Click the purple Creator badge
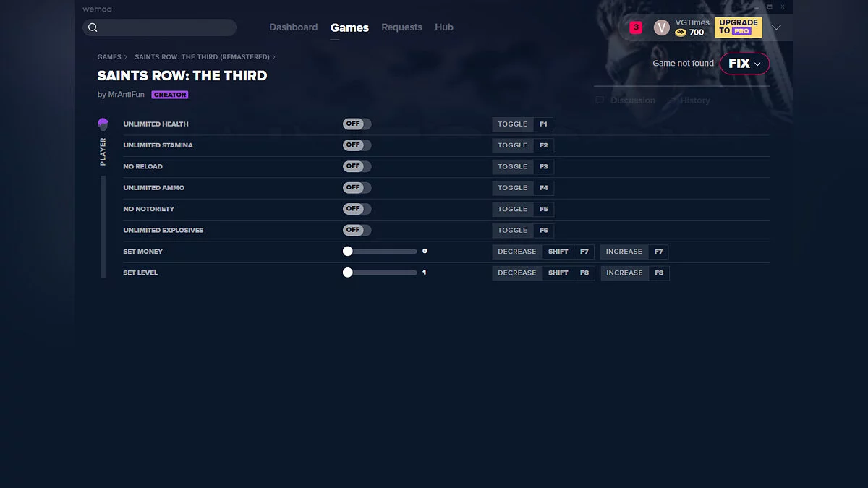The width and height of the screenshot is (868, 488). (x=170, y=95)
